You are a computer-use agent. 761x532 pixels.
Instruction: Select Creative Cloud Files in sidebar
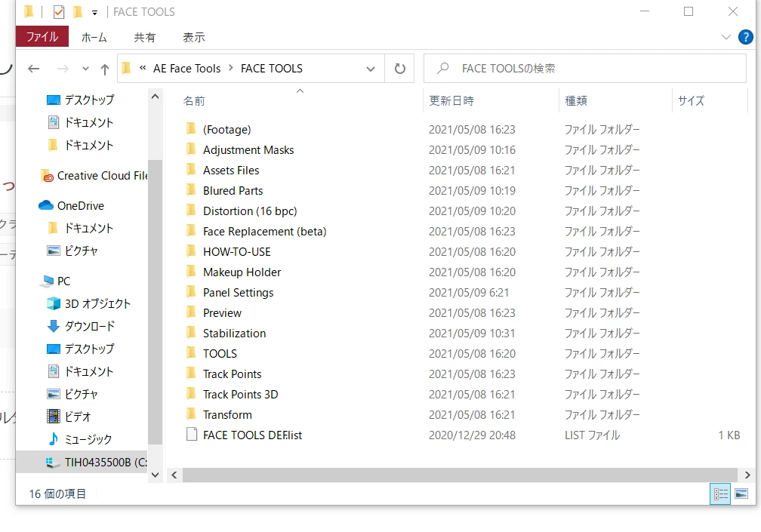click(94, 176)
